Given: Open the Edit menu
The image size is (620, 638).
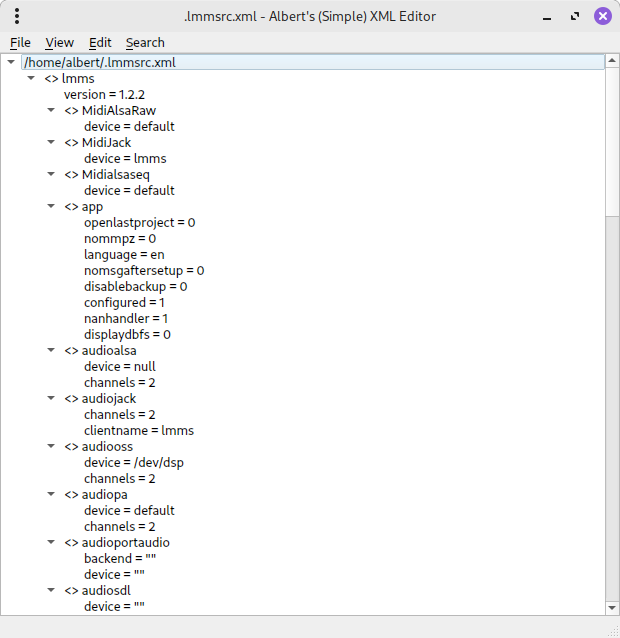Looking at the screenshot, I should tap(100, 43).
